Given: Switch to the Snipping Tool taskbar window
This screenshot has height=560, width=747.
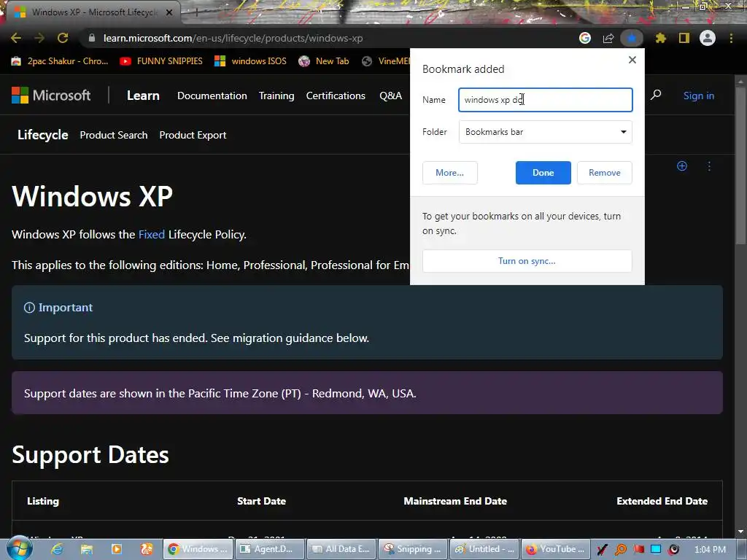Looking at the screenshot, I should coord(413,549).
